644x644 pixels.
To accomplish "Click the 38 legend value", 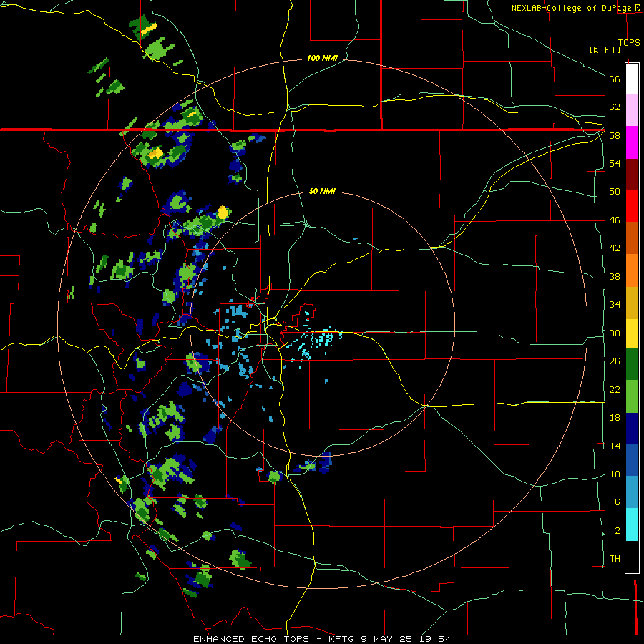I will pos(615,277).
